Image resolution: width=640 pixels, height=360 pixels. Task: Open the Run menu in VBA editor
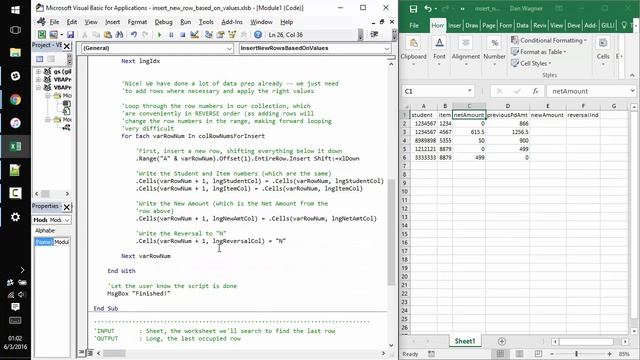tap(185, 22)
